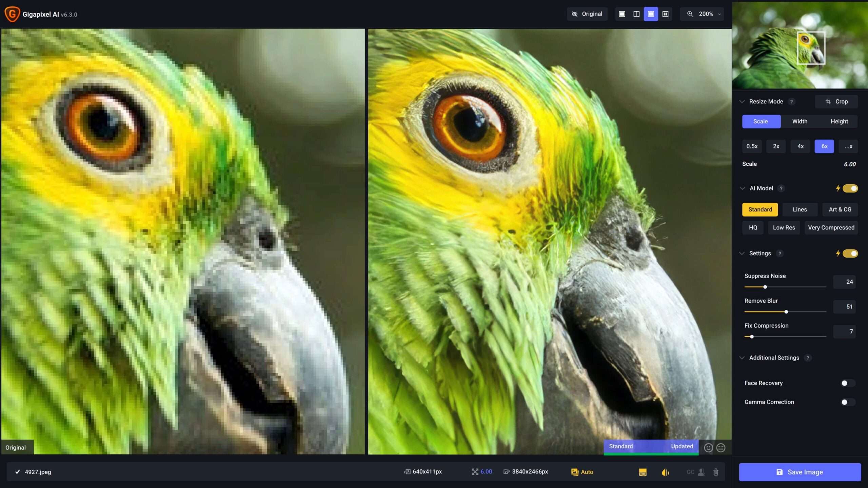The width and height of the screenshot is (868, 488).
Task: Switch to the Lines AI model tab
Action: [800, 209]
